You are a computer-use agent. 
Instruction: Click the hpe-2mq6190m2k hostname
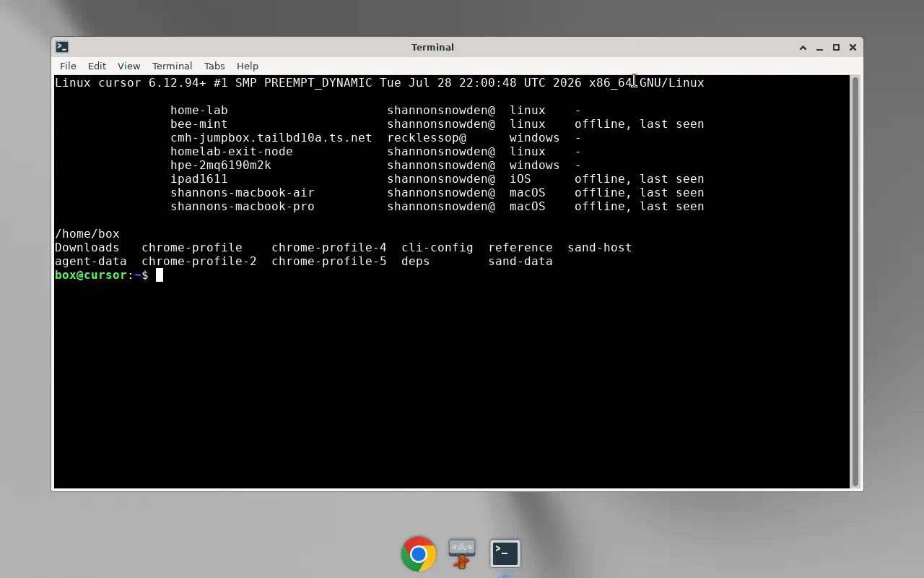pyautogui.click(x=221, y=165)
